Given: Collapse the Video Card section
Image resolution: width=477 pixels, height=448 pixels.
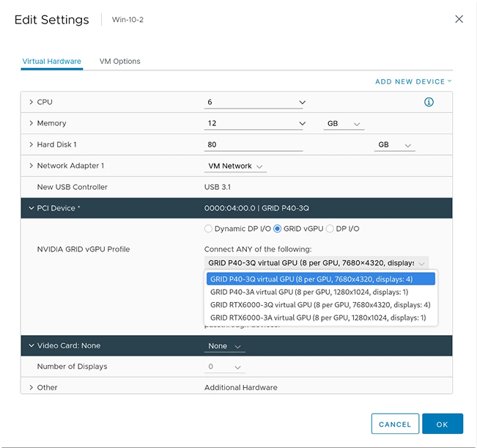Looking at the screenshot, I should (x=31, y=346).
